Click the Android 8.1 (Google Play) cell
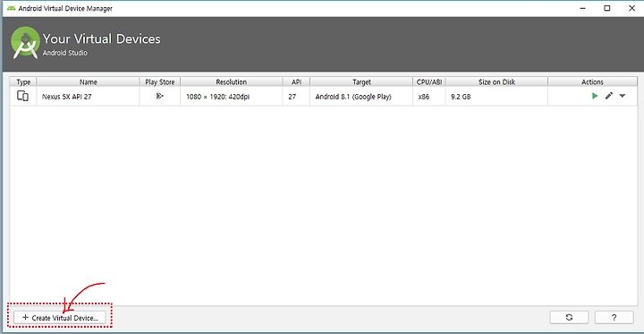This screenshot has height=334, width=644. [361, 97]
